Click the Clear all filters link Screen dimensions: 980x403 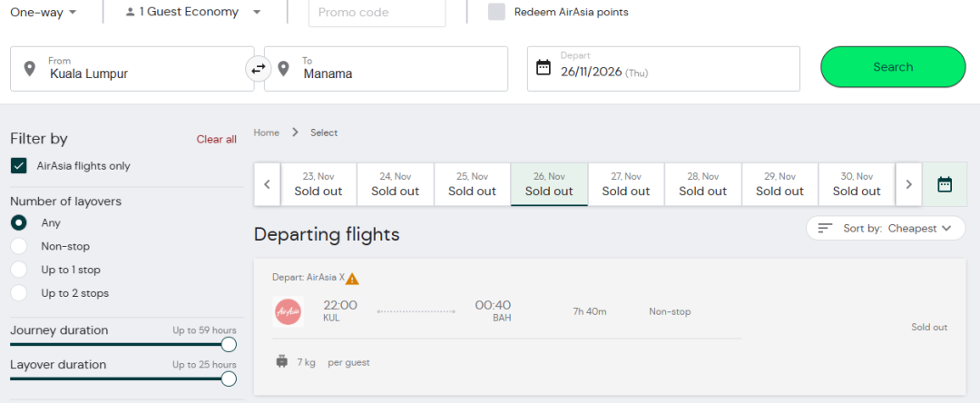click(x=216, y=139)
